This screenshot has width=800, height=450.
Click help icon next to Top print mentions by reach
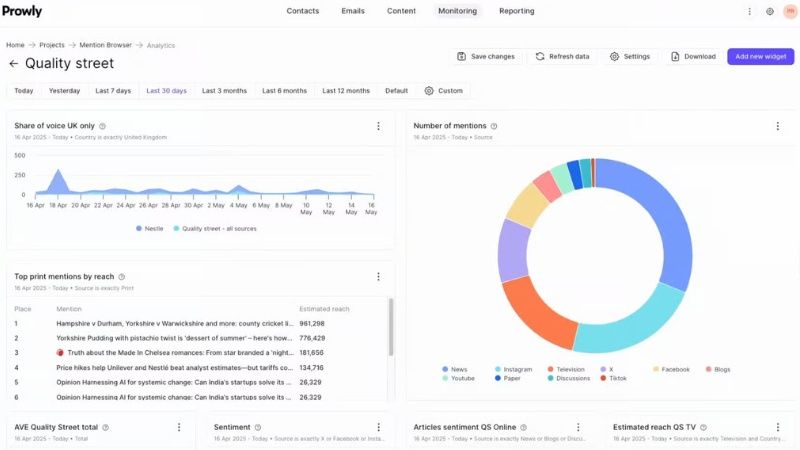121,277
